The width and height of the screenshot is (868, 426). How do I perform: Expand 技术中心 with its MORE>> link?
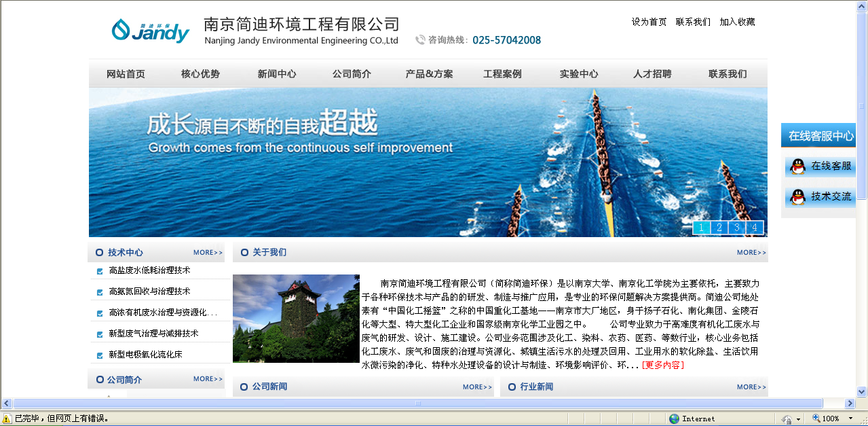[208, 253]
